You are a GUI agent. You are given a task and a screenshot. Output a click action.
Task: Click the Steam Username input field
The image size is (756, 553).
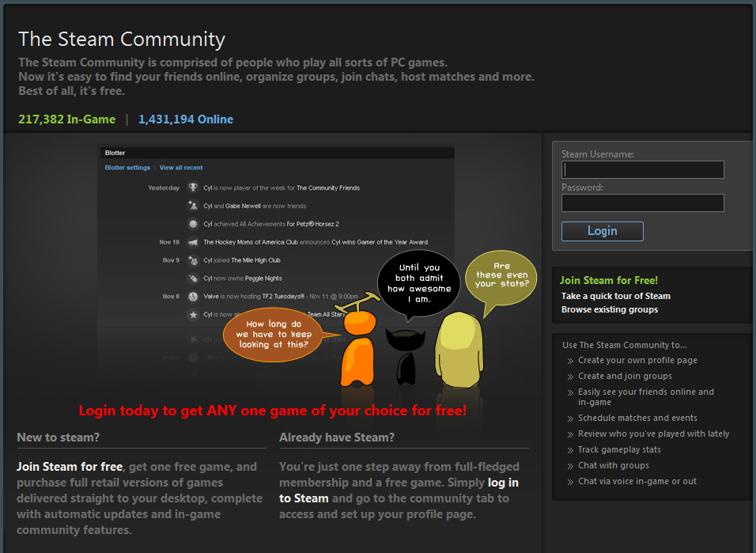point(643,170)
